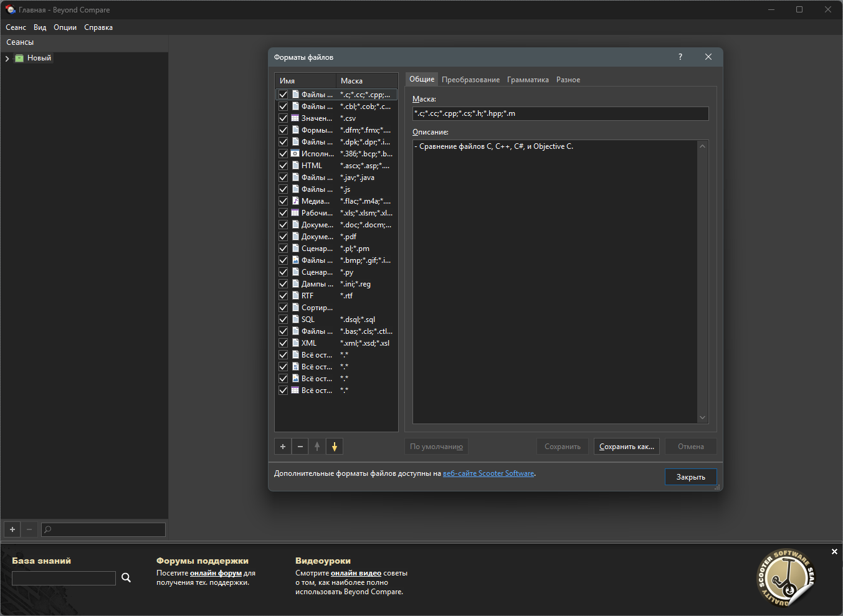
Task: Click the document icon of the Сортир... format
Action: click(295, 308)
